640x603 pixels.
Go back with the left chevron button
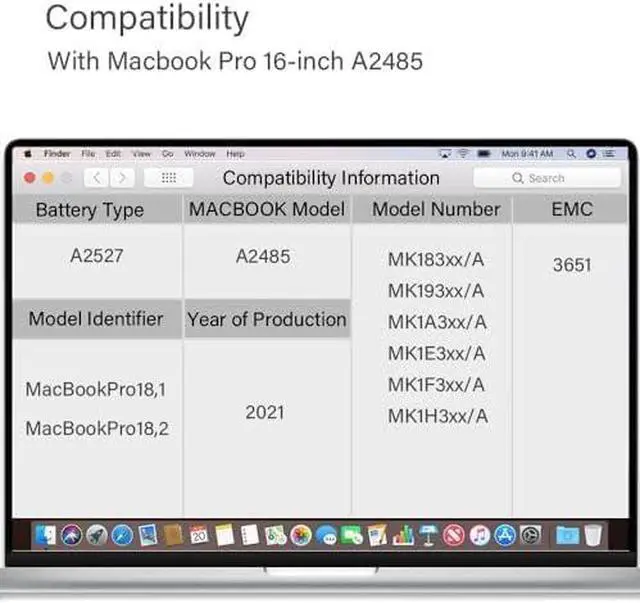click(96, 178)
